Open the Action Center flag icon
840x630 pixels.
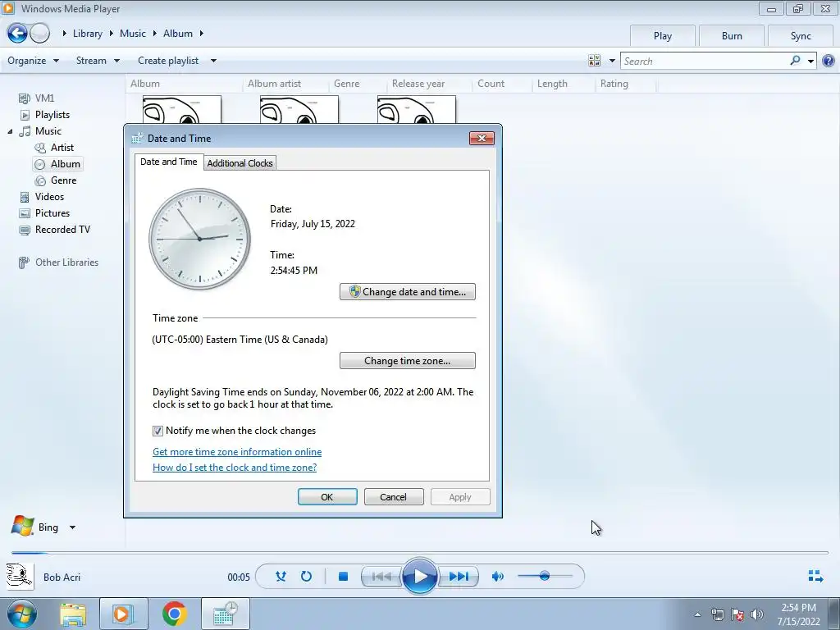(x=737, y=614)
